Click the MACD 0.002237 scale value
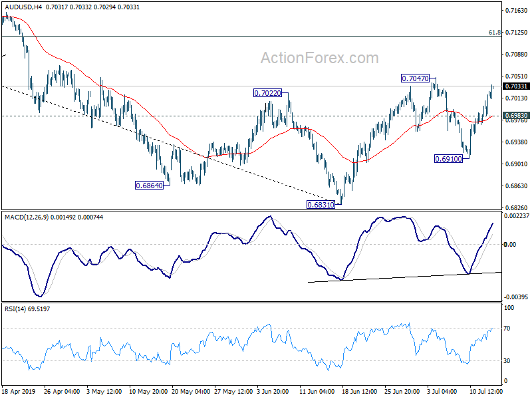 (x=517, y=216)
